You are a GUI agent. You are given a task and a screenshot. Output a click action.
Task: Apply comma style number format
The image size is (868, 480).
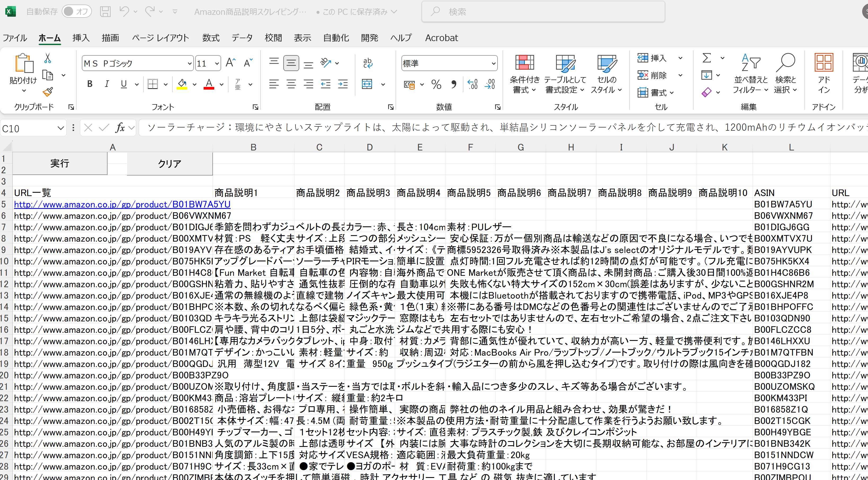tap(454, 84)
